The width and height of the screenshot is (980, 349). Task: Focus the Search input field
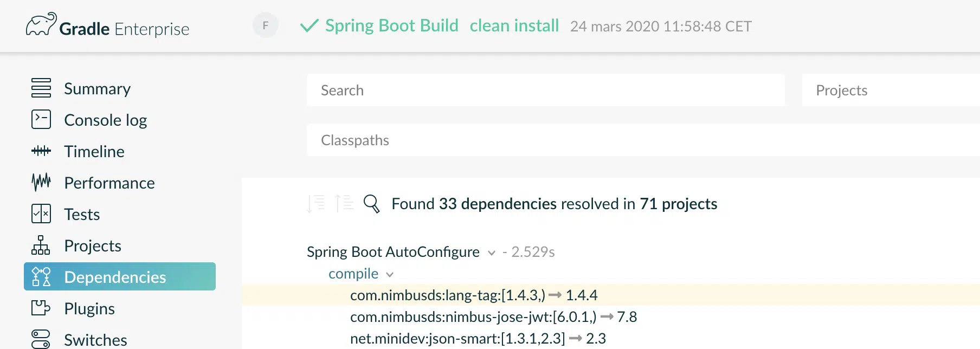[546, 90]
